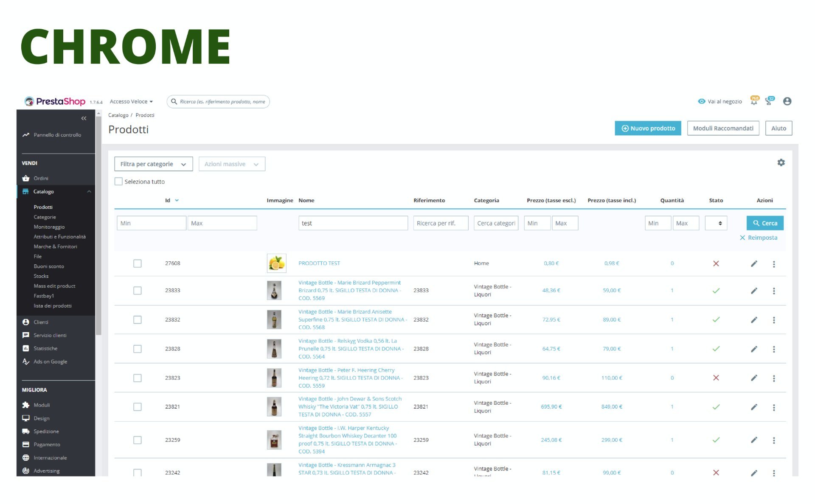Click the notifications bell icon
This screenshot has width=815, height=504.
[x=754, y=101]
